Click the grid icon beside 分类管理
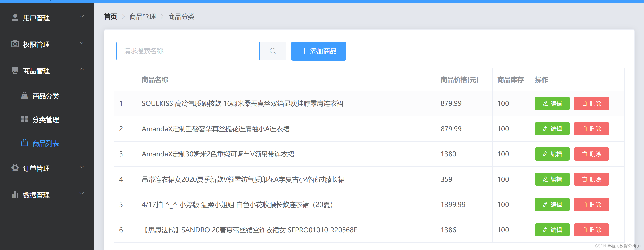The width and height of the screenshot is (644, 250). point(24,119)
